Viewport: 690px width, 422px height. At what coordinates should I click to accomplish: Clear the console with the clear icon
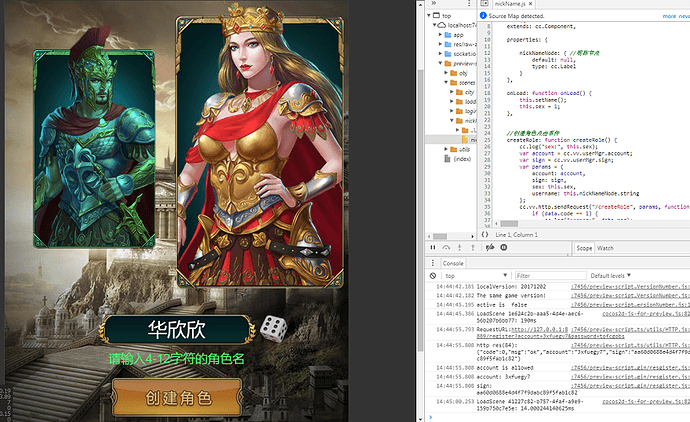point(433,275)
